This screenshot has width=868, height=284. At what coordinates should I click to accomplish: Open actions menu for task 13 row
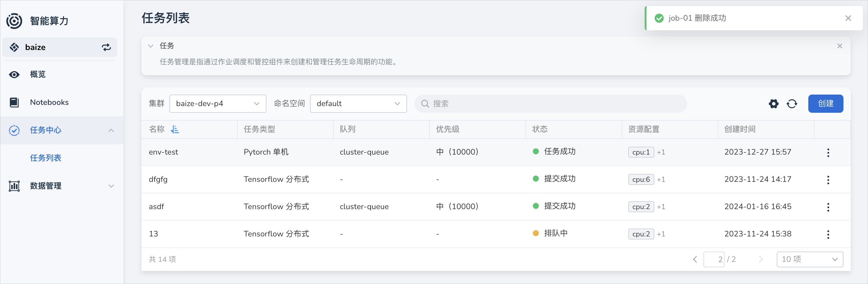[828, 235]
